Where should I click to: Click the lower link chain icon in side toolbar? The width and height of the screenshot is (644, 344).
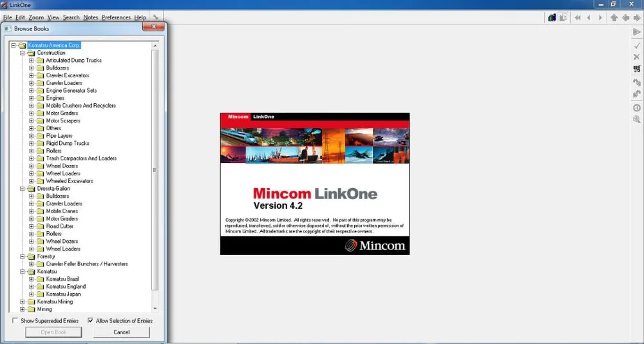pos(637,94)
